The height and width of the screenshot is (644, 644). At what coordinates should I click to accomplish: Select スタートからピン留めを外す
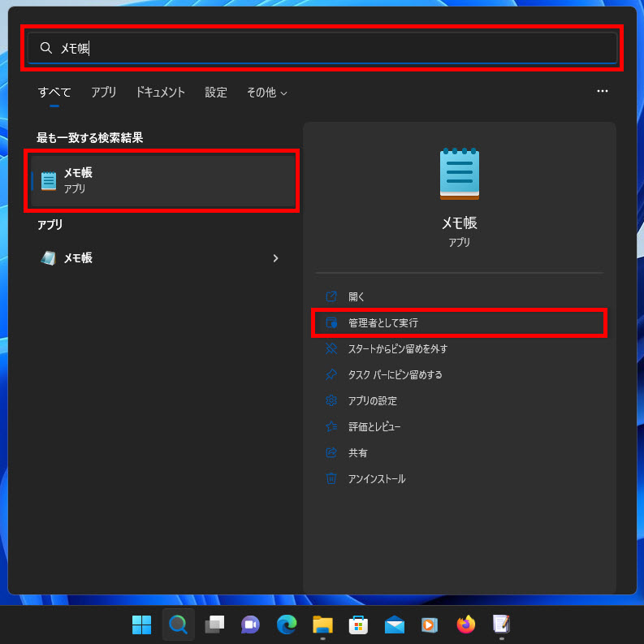[397, 349]
